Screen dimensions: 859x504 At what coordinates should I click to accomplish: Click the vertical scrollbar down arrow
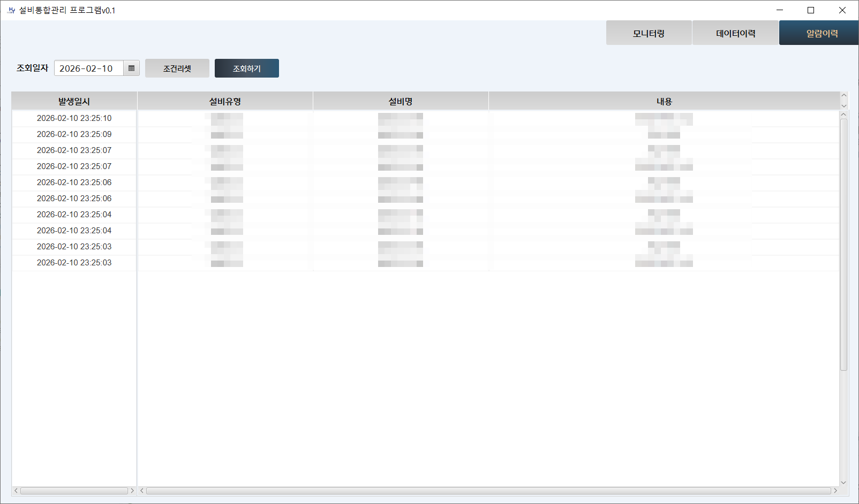(843, 482)
